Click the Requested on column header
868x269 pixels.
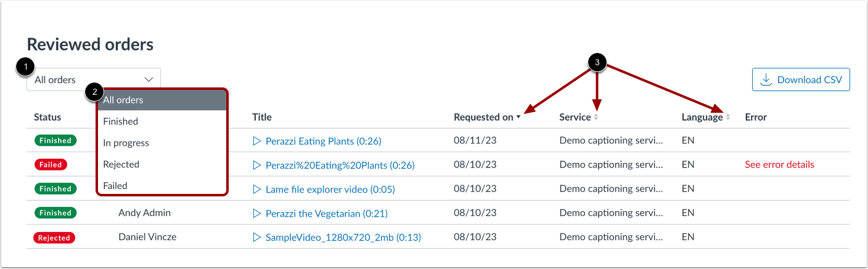(483, 117)
